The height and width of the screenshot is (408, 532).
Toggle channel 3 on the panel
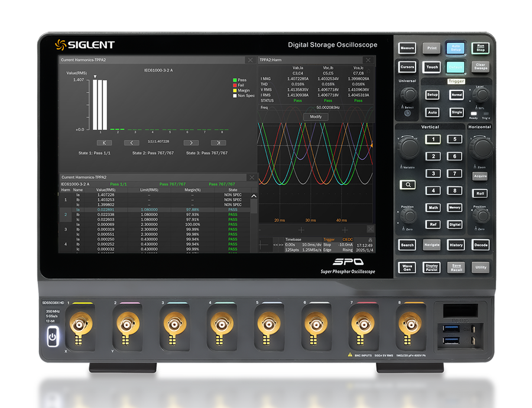[433, 173]
